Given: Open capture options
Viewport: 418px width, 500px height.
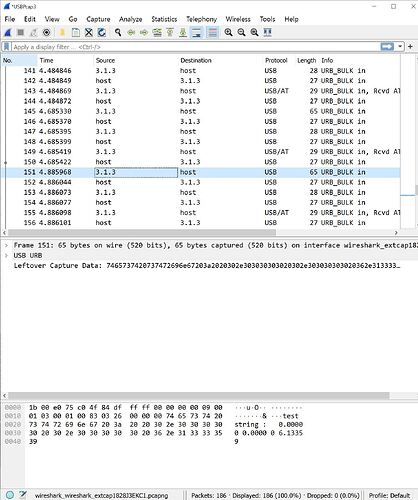Looking at the screenshot, I should click(47, 32).
